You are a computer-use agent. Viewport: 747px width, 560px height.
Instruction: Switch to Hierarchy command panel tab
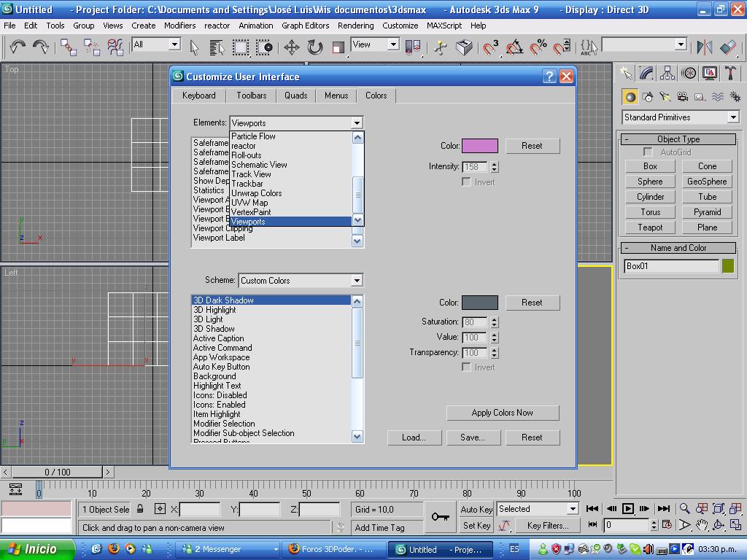667,73
